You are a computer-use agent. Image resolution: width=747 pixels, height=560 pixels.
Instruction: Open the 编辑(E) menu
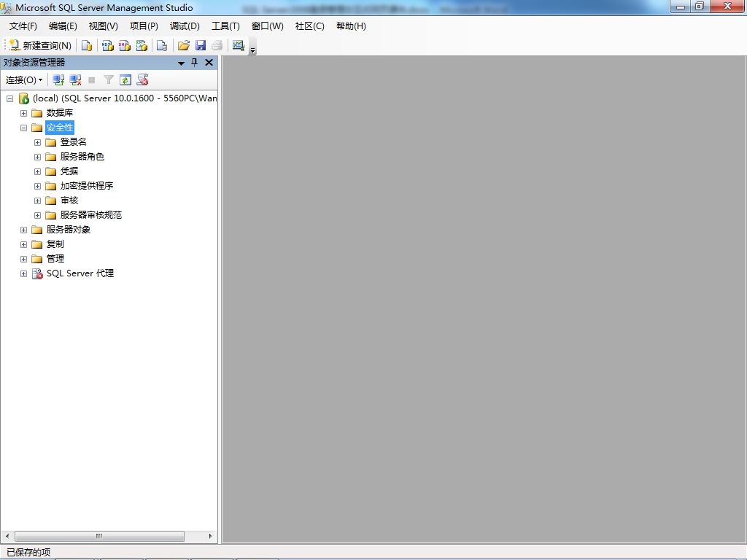coord(63,26)
